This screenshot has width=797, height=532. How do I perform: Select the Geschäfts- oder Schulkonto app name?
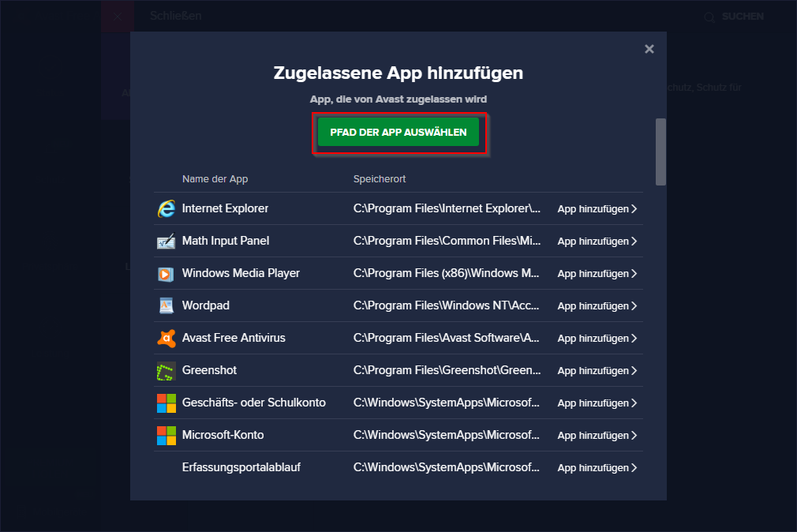pyautogui.click(x=254, y=403)
